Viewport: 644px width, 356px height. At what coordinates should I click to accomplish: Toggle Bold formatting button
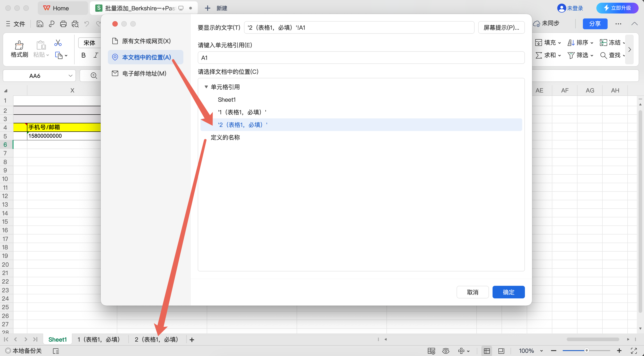click(84, 55)
